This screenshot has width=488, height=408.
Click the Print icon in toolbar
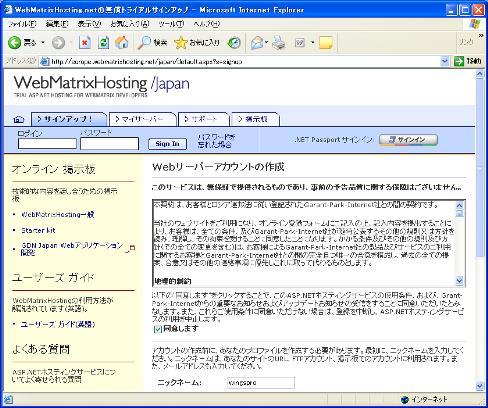279,43
